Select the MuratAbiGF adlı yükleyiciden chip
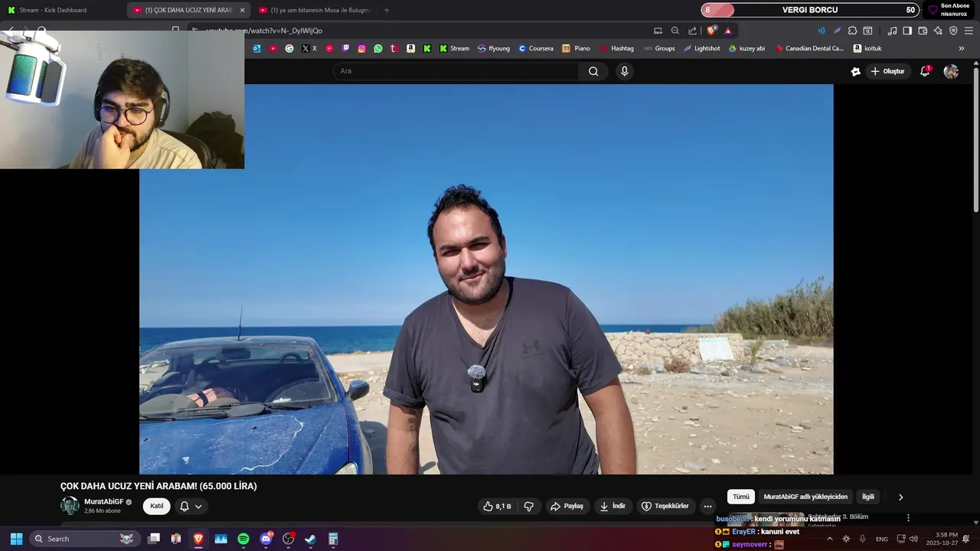The height and width of the screenshot is (551, 980). click(x=805, y=497)
